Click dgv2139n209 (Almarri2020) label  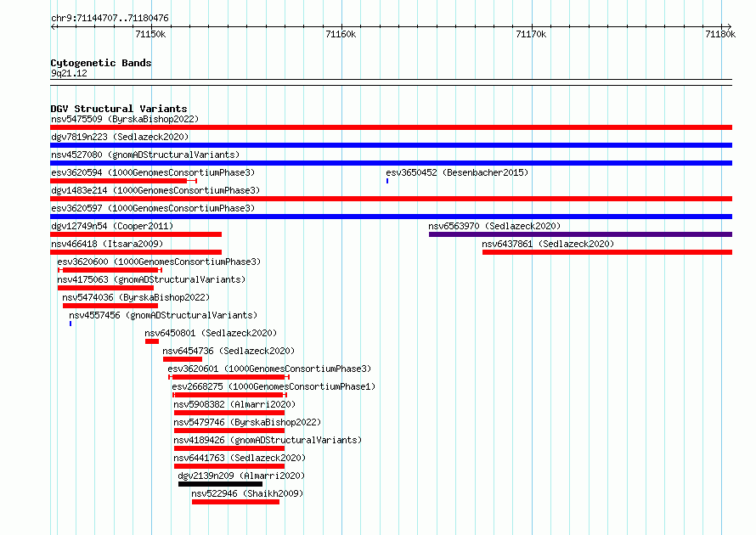(241, 476)
